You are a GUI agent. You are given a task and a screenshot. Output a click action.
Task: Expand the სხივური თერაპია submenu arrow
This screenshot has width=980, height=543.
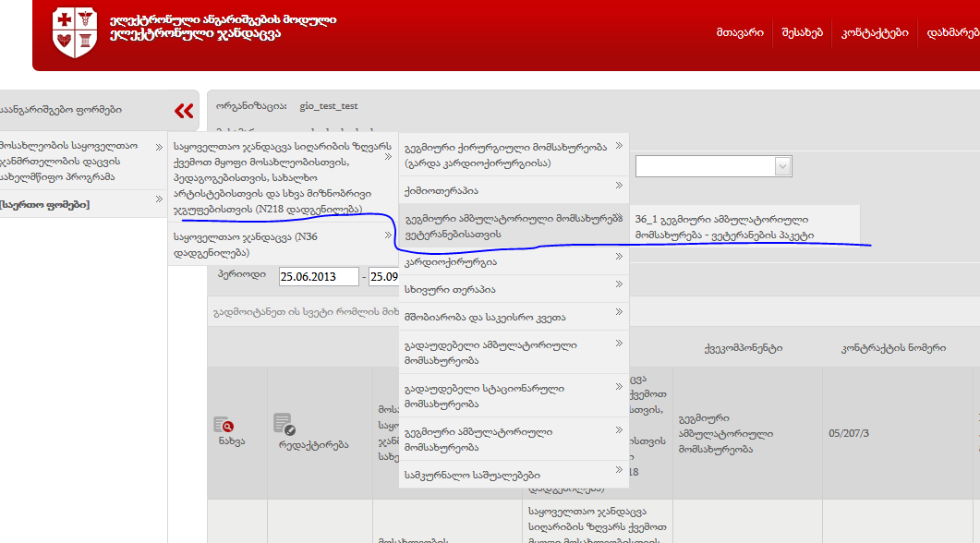[619, 287]
